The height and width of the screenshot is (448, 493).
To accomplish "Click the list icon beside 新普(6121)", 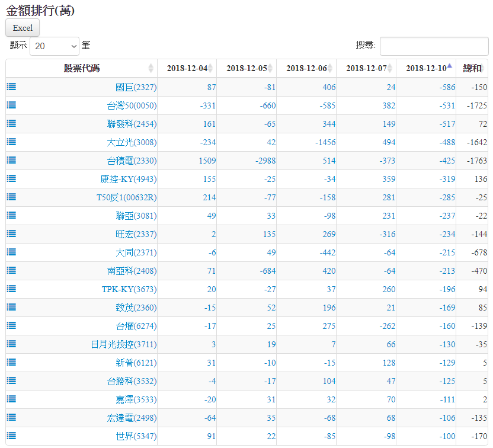I will (11, 362).
